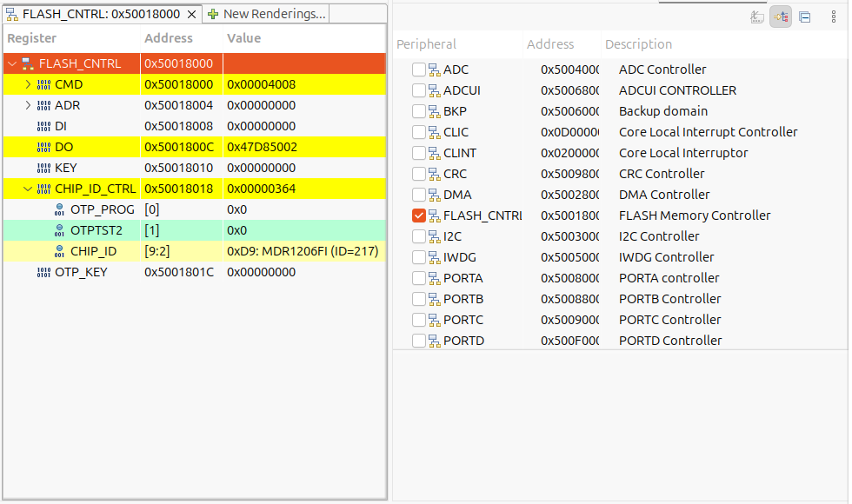Screen dimensions: 852x504
Task: Uncheck the FLASH_CNTRL peripheral checkbox
Action: [x=419, y=216]
